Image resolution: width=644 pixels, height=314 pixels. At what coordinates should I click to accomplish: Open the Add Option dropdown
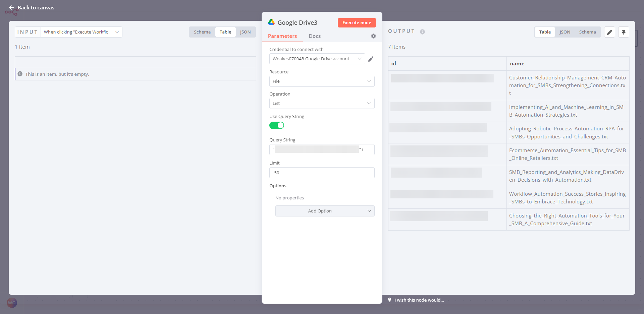coord(325,211)
